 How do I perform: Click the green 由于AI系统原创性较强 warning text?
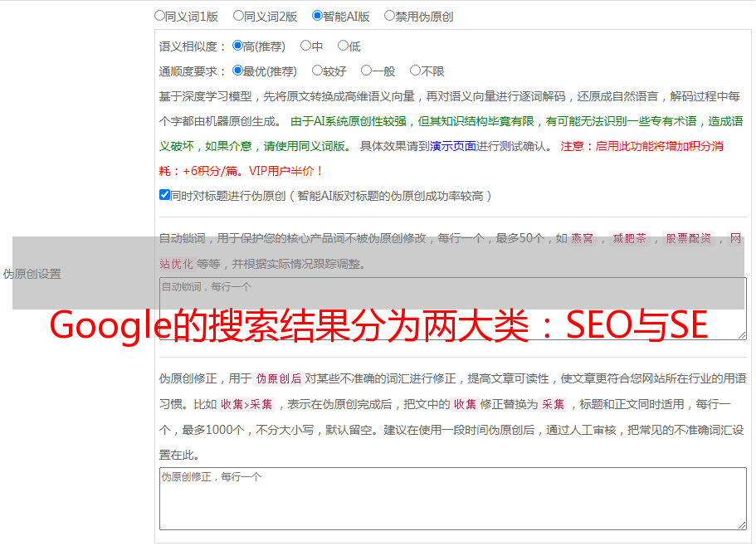pyautogui.click(x=349, y=121)
